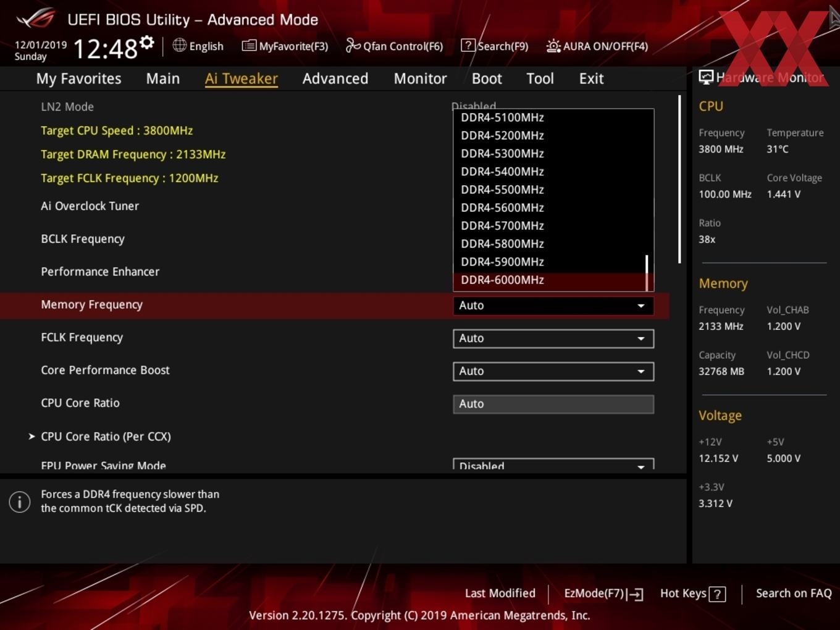Select the Core Performance Boost label
Viewport: 840px width, 630px height.
click(x=105, y=370)
